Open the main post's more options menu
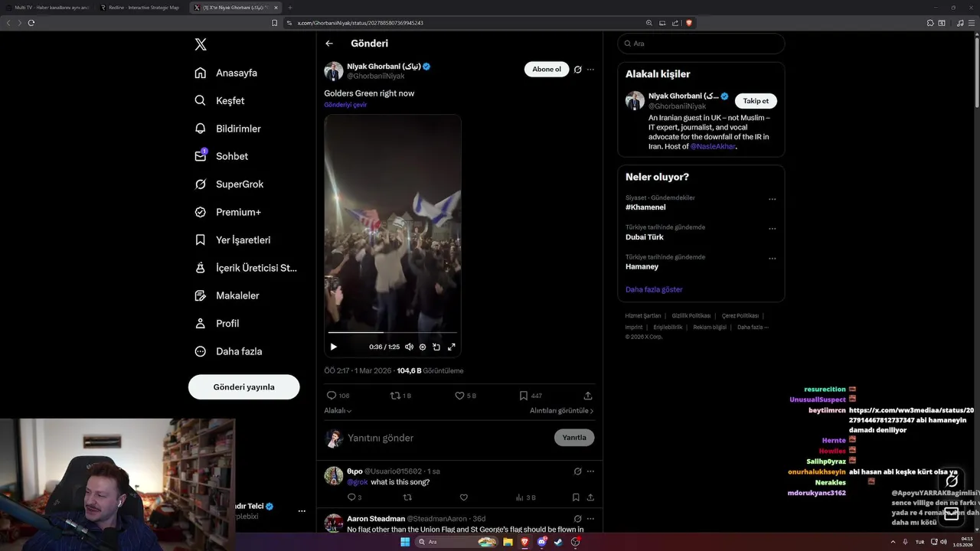 coord(590,69)
